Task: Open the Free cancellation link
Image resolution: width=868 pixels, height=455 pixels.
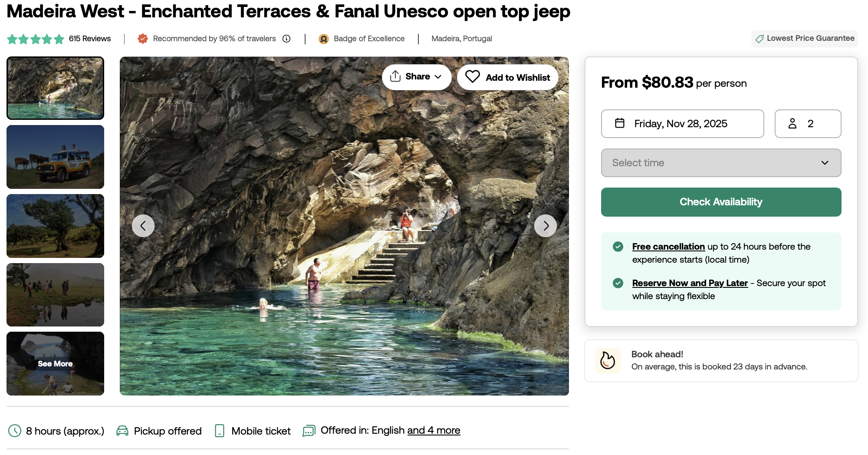Action: coord(668,247)
